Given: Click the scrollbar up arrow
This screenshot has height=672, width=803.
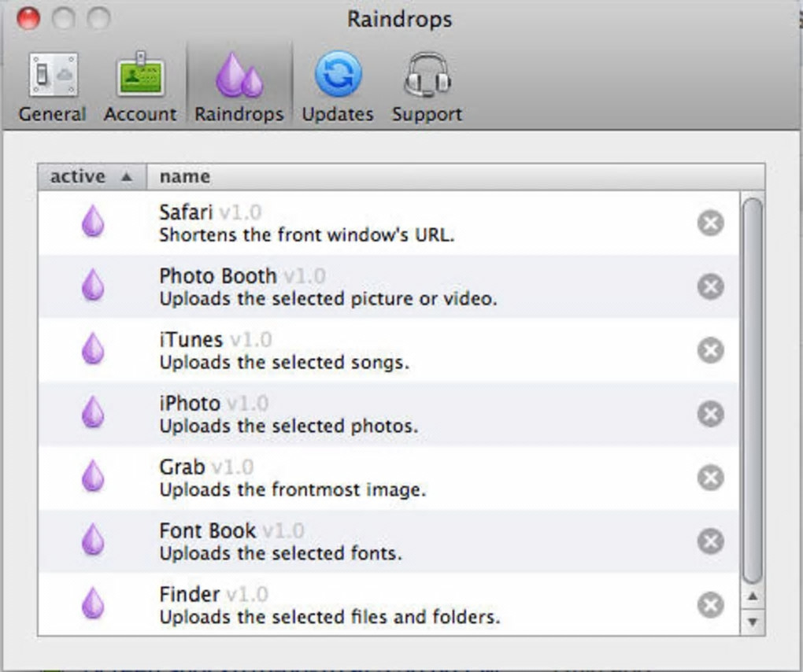Looking at the screenshot, I should point(753,597).
